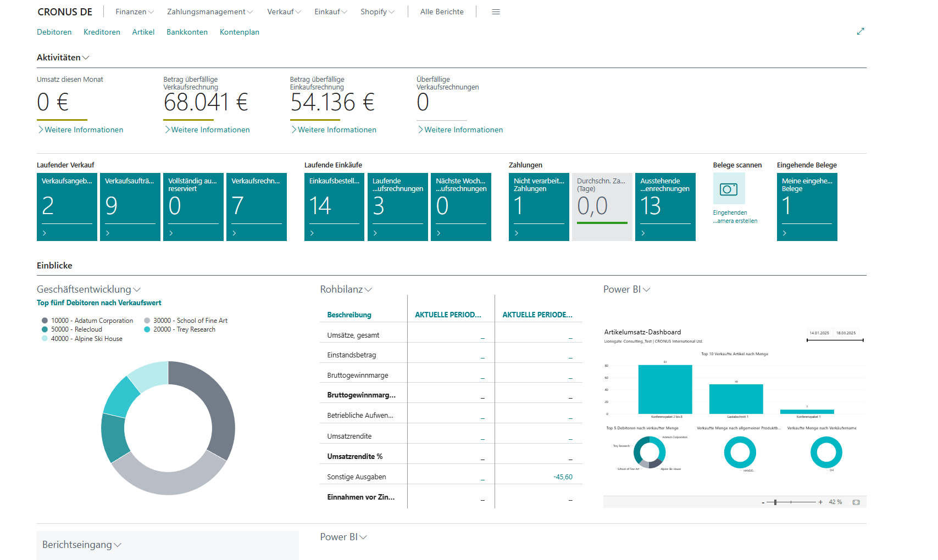This screenshot has height=560, width=938.
Task: Zoom out with the Power BI minus icon
Action: (x=763, y=502)
